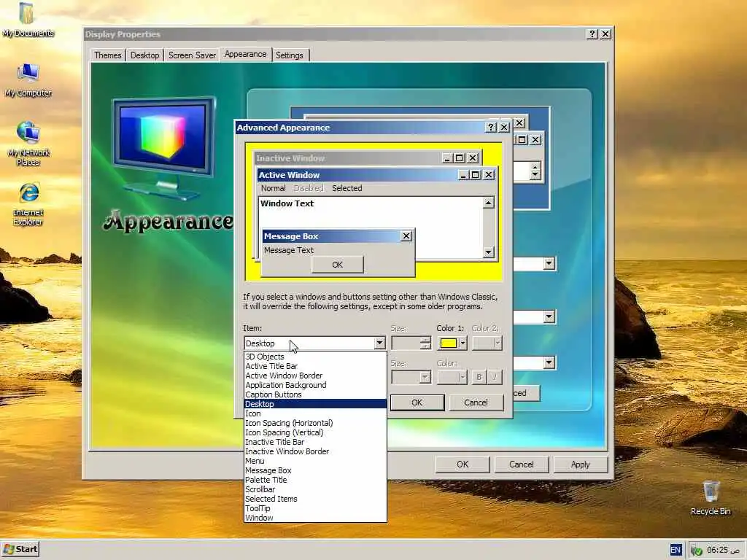Choose Icon Spacing (Vertical) entry

pyautogui.click(x=315, y=432)
